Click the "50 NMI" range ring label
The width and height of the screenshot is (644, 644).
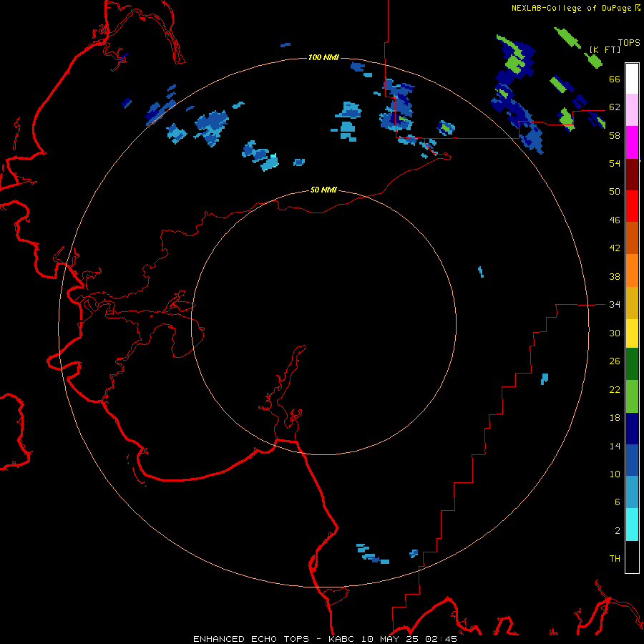[323, 190]
